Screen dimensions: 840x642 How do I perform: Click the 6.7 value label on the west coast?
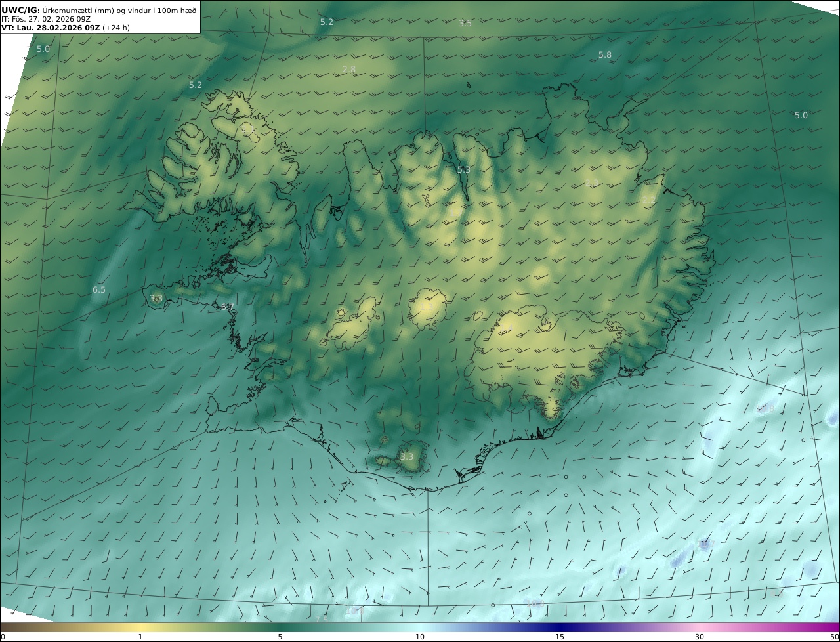point(227,307)
